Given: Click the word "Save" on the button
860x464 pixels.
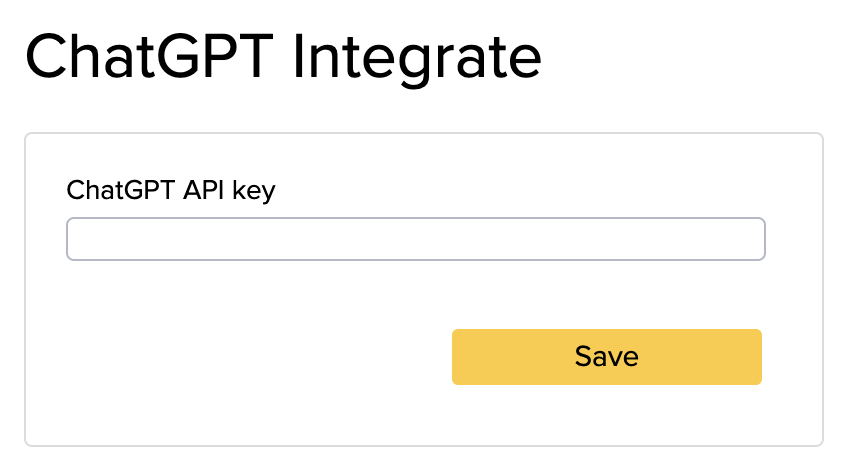Looking at the screenshot, I should (x=606, y=357).
